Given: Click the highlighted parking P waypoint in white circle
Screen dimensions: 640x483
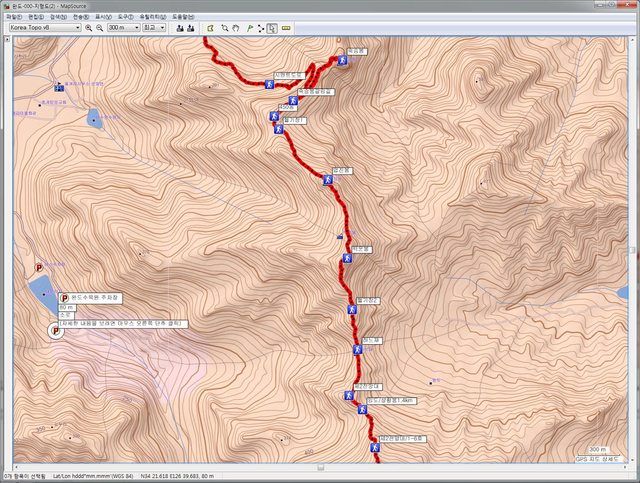Looking at the screenshot, I should 56,331.
